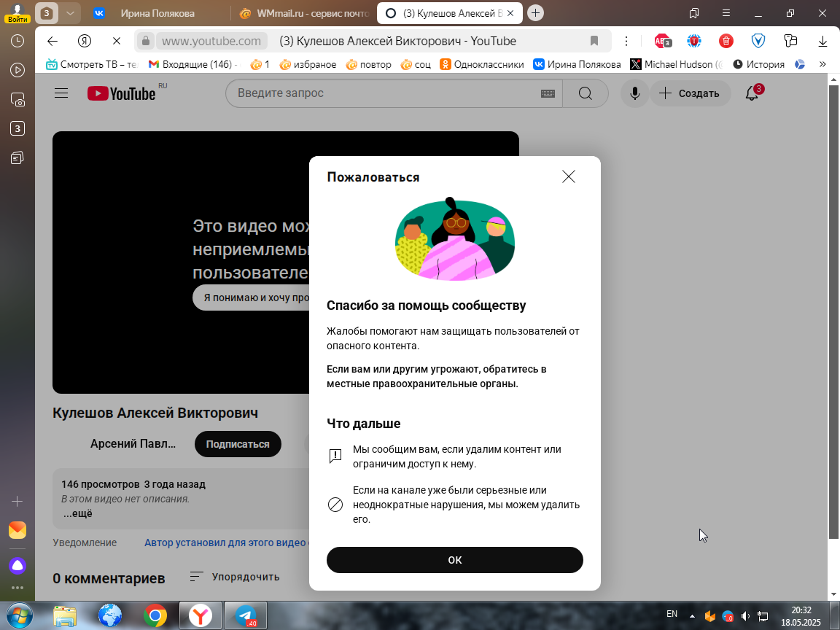The width and height of the screenshot is (840, 630).
Task: Open Yandex home page icon in toolbar
Action: click(x=85, y=41)
